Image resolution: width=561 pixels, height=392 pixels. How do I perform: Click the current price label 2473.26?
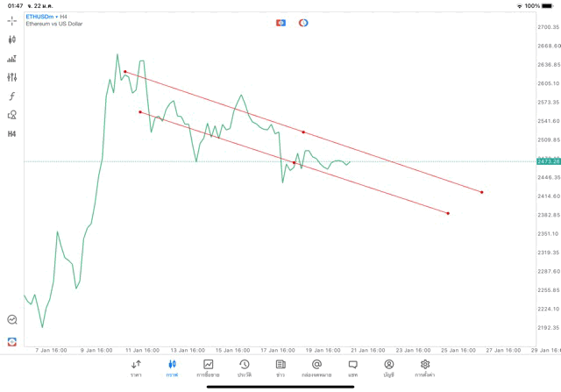coord(549,161)
